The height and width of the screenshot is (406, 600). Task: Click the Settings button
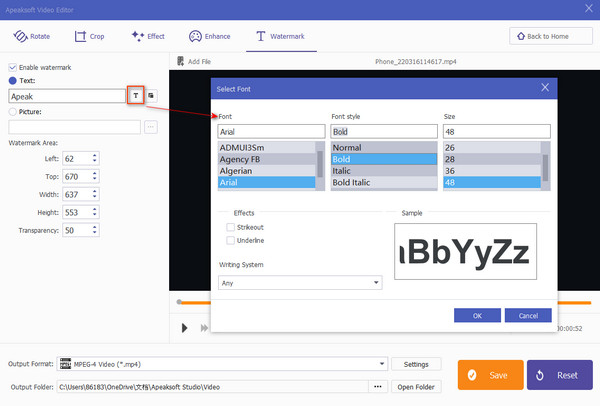(x=416, y=364)
